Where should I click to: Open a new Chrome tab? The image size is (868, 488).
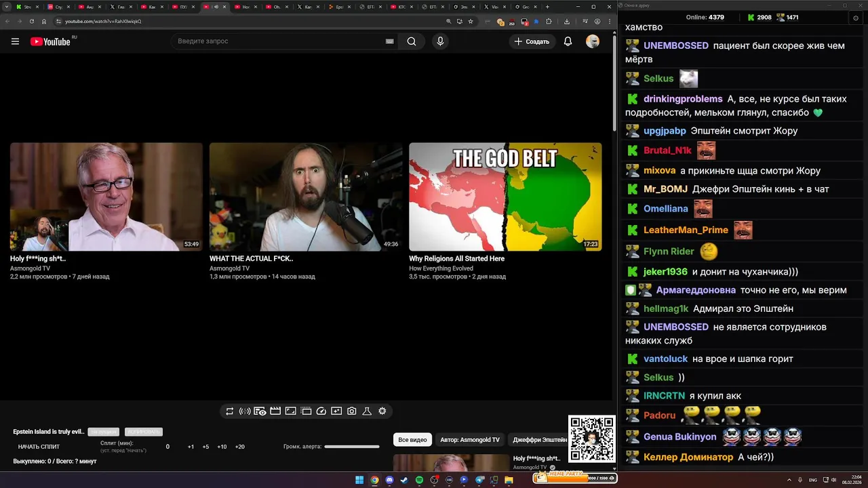[547, 7]
